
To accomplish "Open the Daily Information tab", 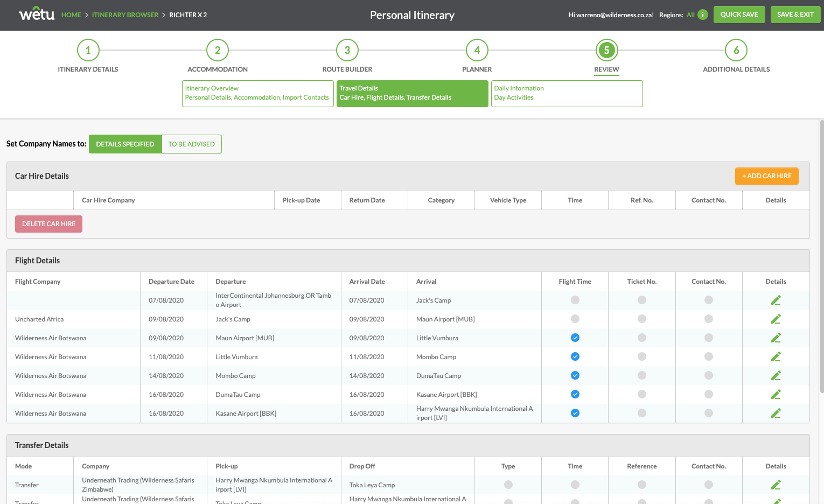I will (567, 94).
